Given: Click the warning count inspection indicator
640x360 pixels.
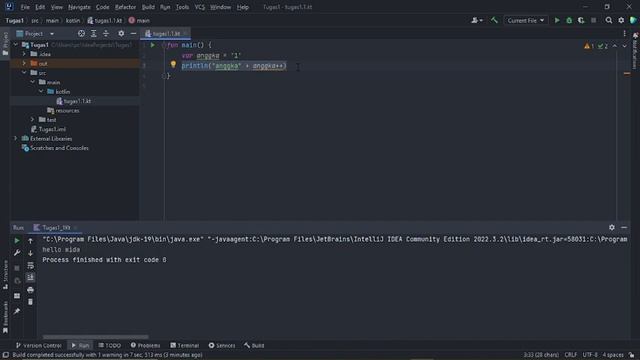Looking at the screenshot, I should [589, 46].
